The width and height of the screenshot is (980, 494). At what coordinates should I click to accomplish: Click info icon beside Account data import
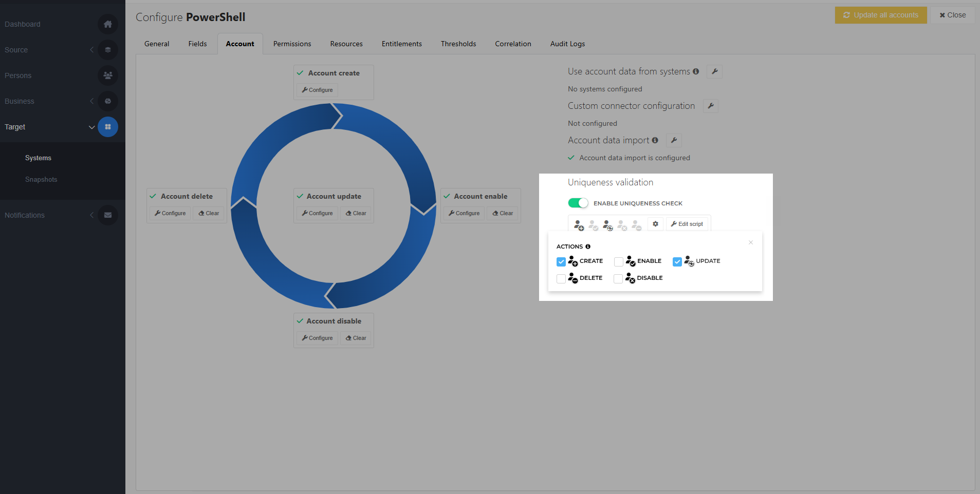point(655,140)
